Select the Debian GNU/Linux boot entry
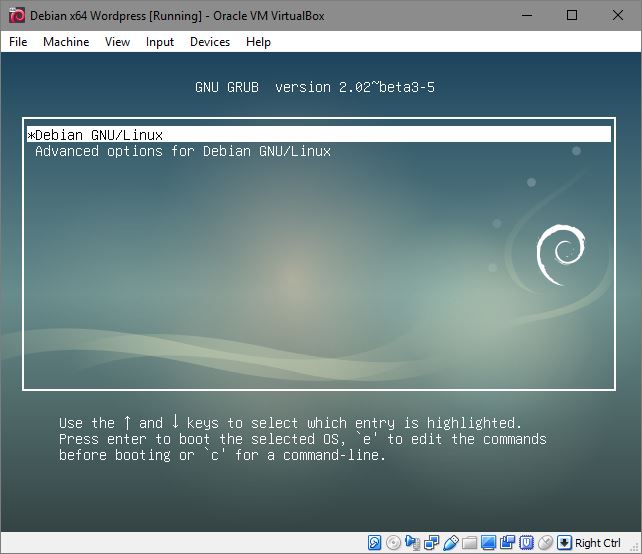 (x=319, y=135)
